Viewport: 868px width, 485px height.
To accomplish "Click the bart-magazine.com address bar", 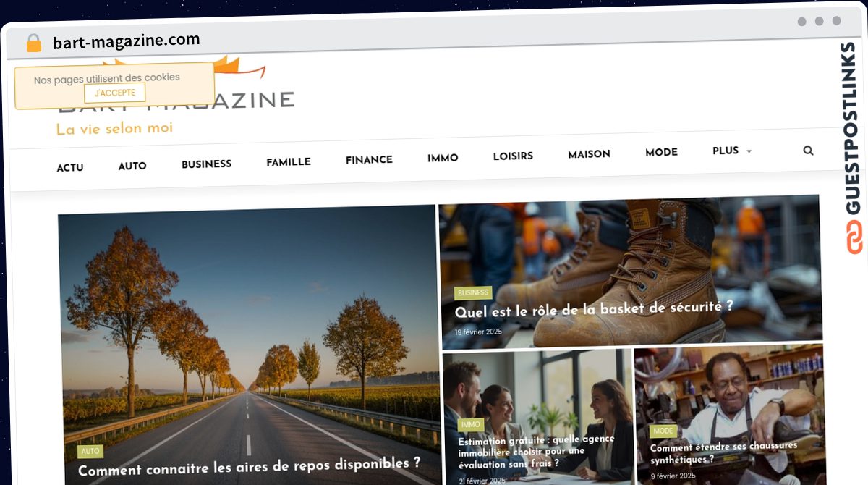I will (x=127, y=41).
